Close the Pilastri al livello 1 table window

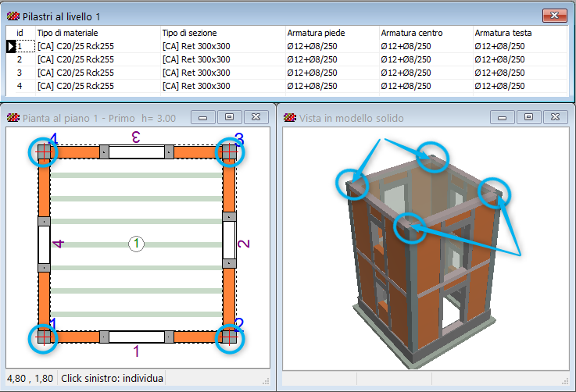pyautogui.click(x=554, y=16)
